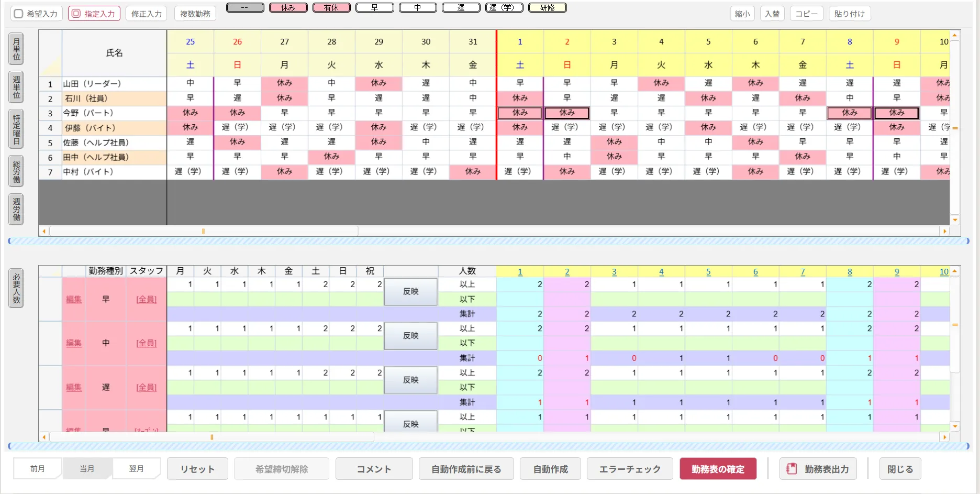The image size is (980, 494).
Task: Click the 入替 swap button
Action: point(772,14)
